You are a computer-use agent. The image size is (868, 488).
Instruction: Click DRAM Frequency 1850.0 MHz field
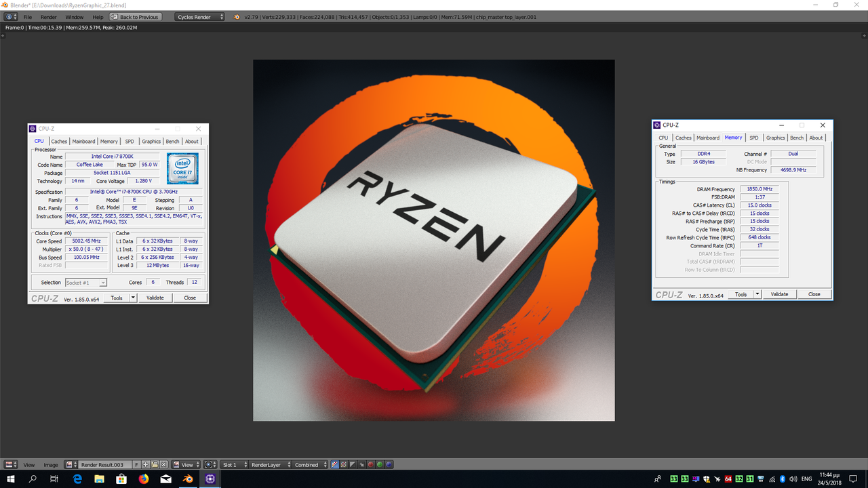[759, 189]
